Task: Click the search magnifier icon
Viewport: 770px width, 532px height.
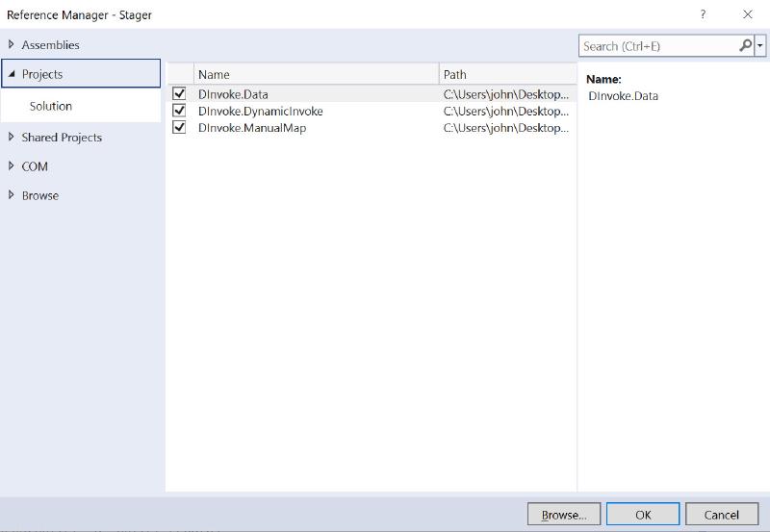Action: 745,45
